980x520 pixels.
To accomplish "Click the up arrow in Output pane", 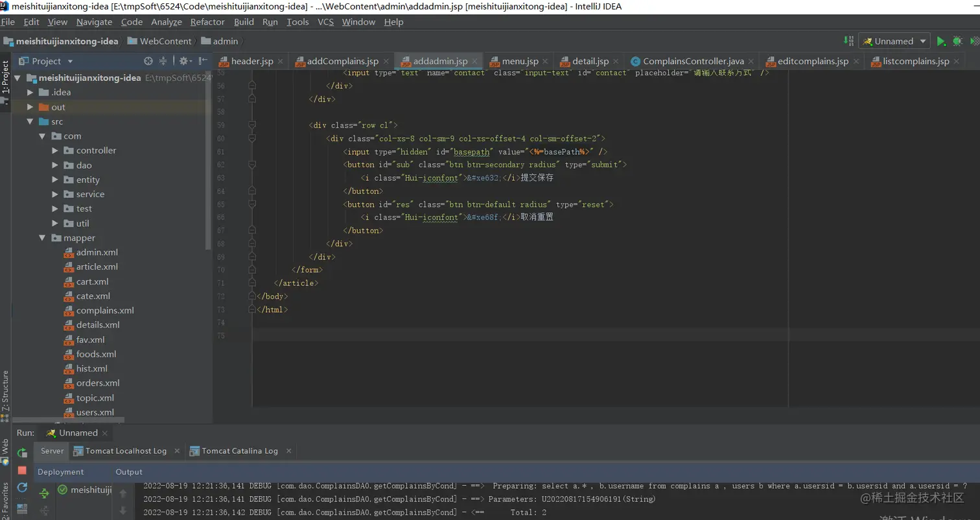I will (x=123, y=493).
